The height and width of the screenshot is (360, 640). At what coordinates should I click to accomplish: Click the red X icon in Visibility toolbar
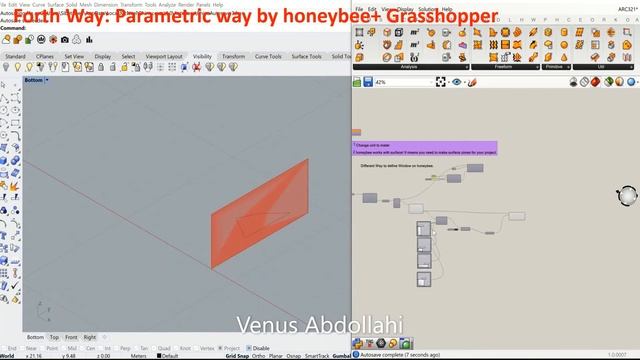pyautogui.click(x=197, y=67)
